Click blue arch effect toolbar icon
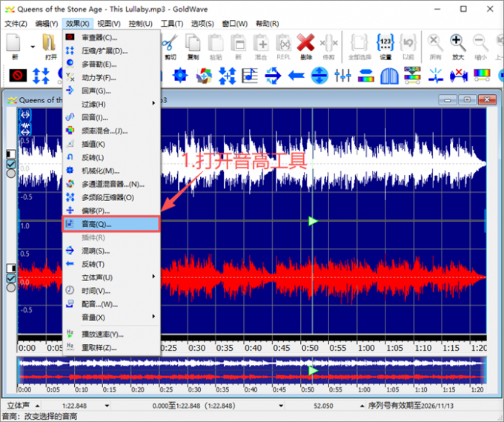504x422 pixels. [x=389, y=76]
